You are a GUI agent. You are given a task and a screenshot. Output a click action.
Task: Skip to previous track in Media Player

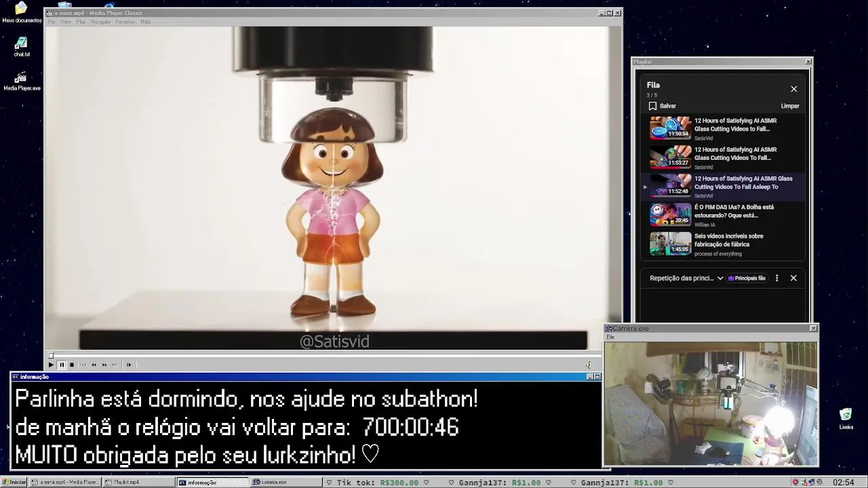pos(83,365)
